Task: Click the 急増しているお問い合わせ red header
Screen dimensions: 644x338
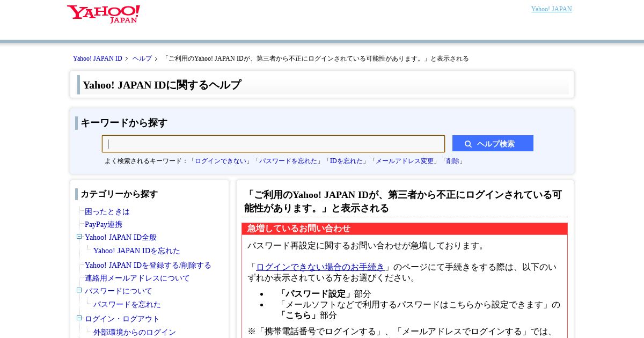Action: point(405,229)
